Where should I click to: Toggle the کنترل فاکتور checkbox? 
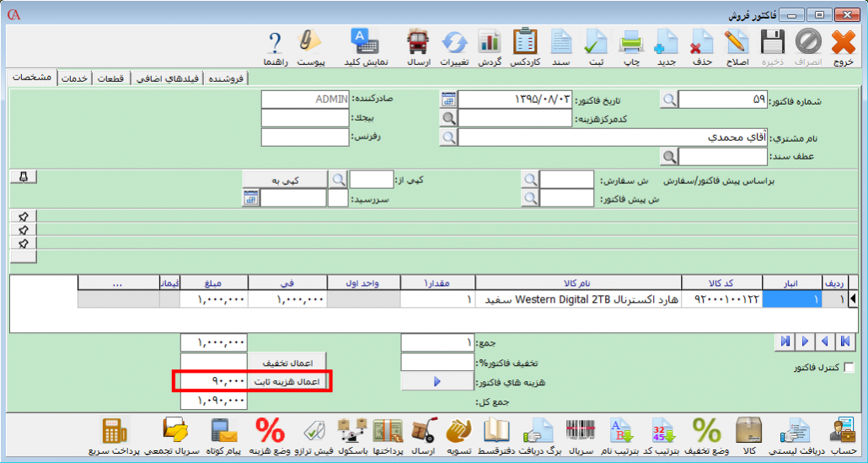(x=849, y=368)
